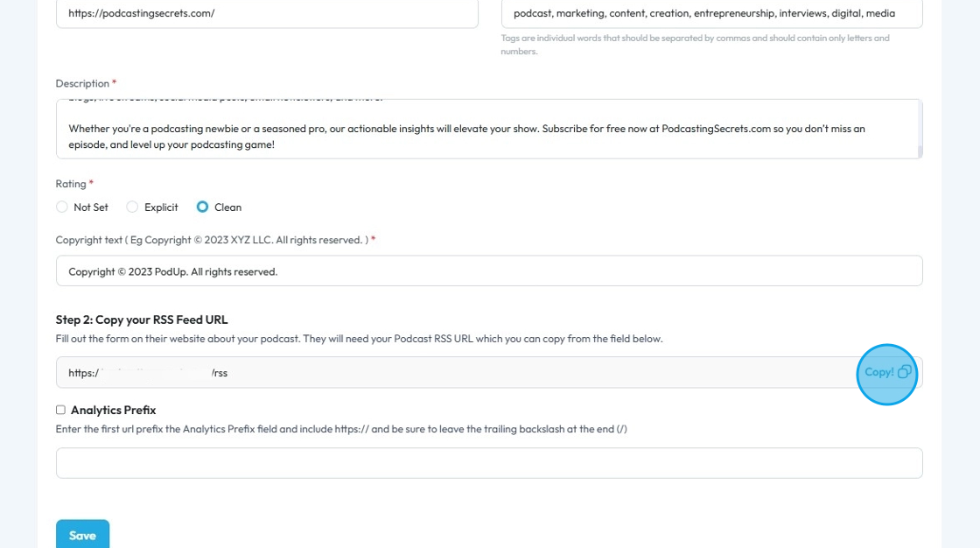Click into the podcast tags input field

click(711, 14)
